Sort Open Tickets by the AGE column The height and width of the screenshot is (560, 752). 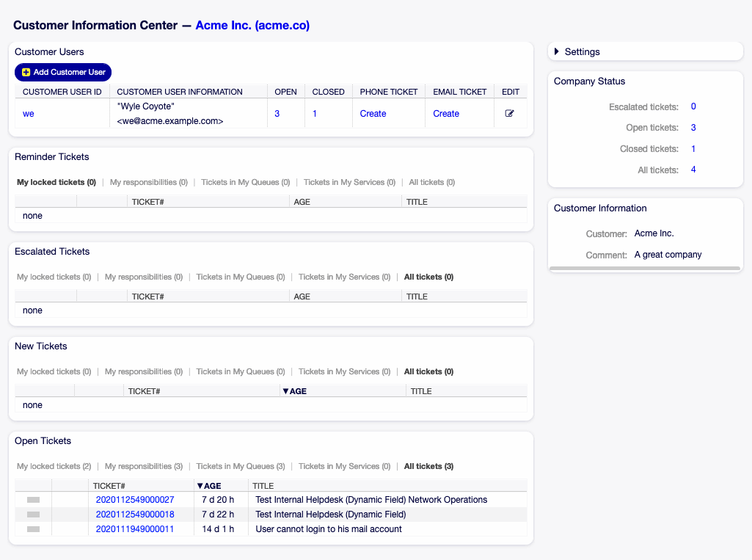click(212, 486)
